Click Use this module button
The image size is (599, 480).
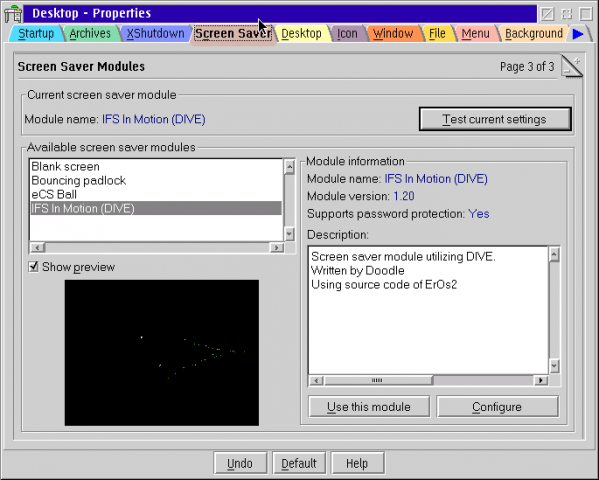point(369,407)
